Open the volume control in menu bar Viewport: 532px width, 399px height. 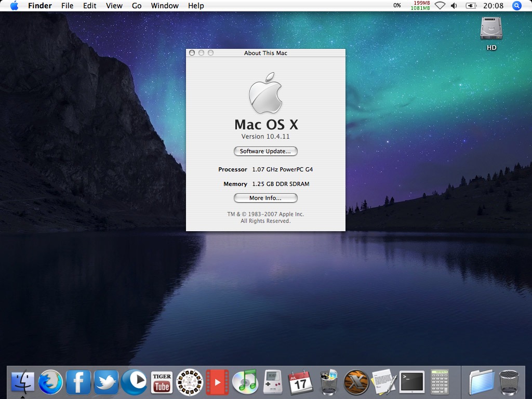[x=454, y=6]
